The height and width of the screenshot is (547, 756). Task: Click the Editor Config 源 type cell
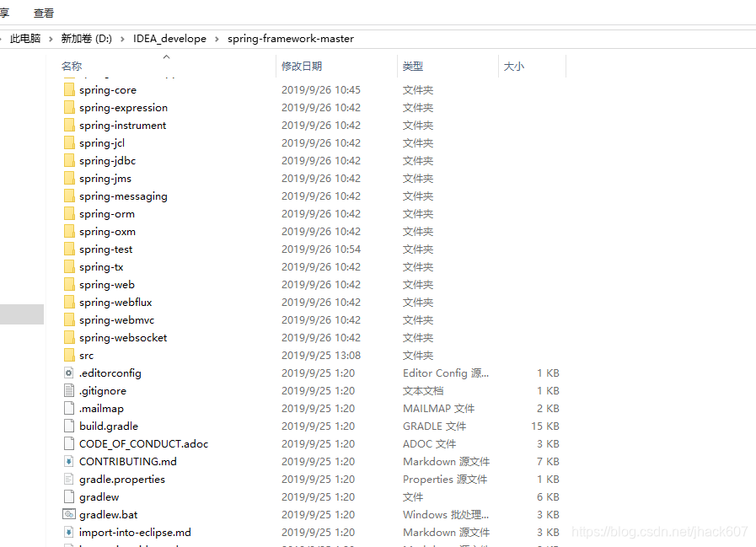point(446,373)
